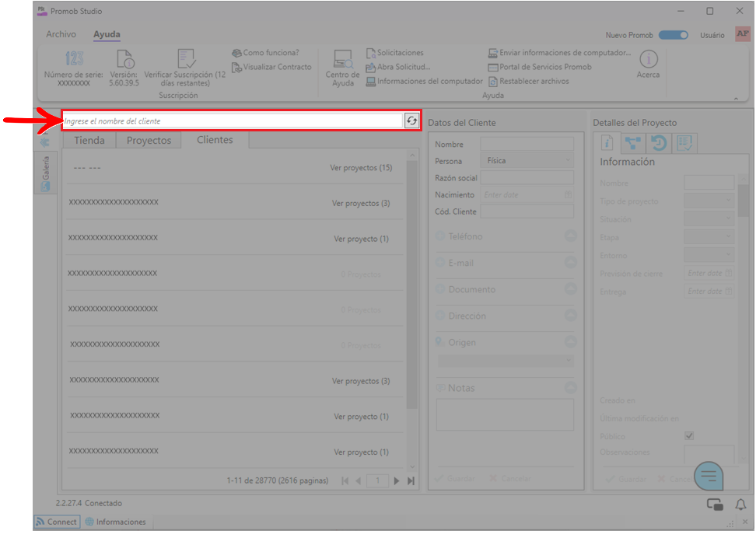Image resolution: width=756 pixels, height=538 pixels.
Task: Click Restablecer archivos
Action: [x=529, y=82]
